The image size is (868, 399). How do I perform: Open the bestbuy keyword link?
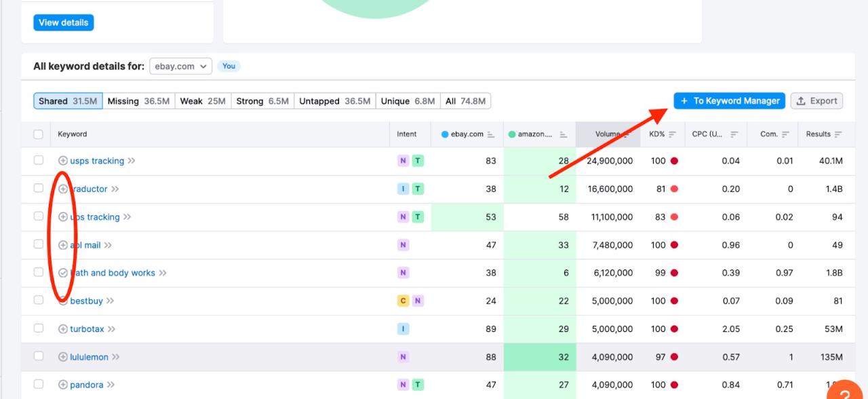tap(86, 301)
